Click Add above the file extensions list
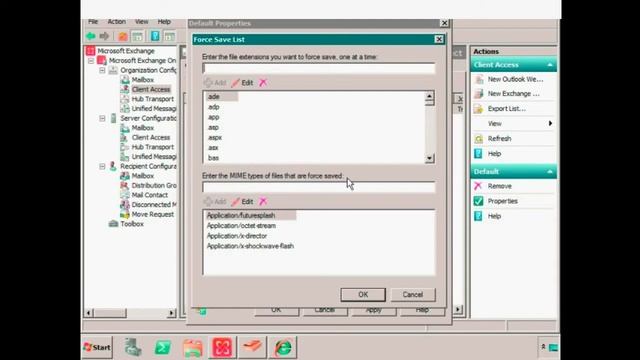Viewport: 640px width, 360px height. [x=215, y=83]
